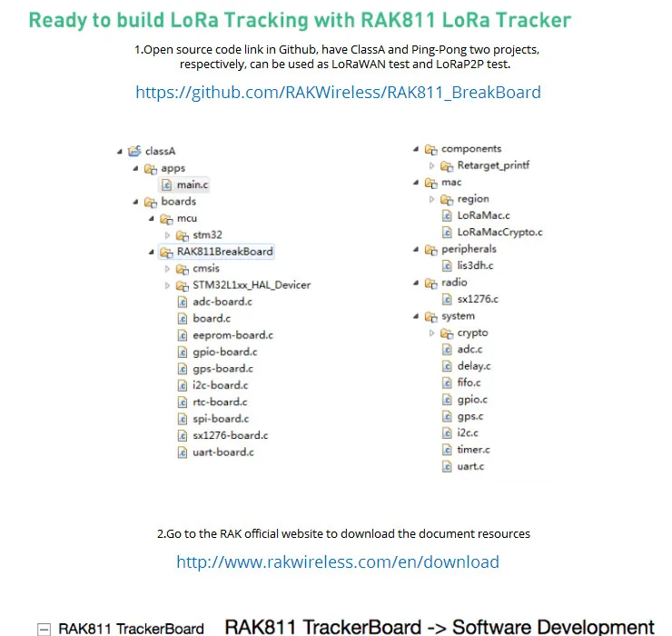Select the timer.c file name
Screen dimensions: 672x636
(473, 450)
